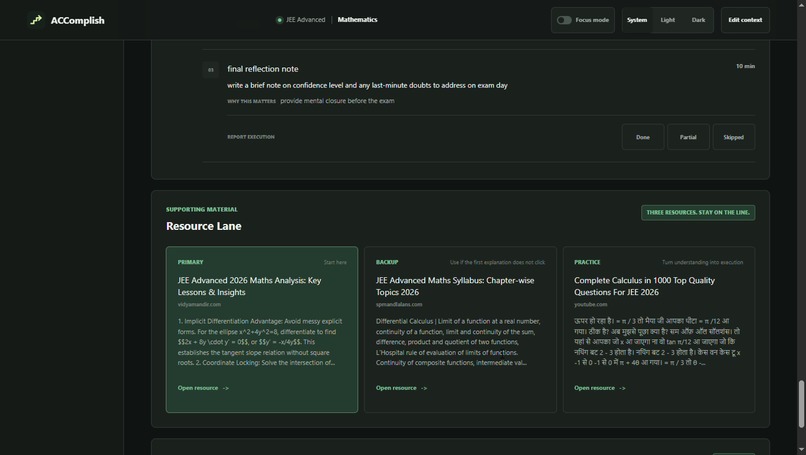The width and height of the screenshot is (806, 455).
Task: Toggle the Focus mode switch
Action: point(564,20)
